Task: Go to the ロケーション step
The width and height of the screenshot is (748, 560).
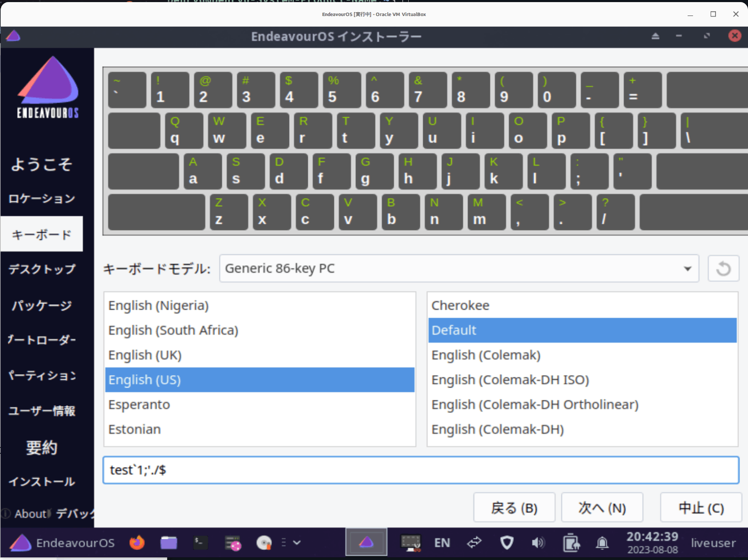Action: point(42,199)
